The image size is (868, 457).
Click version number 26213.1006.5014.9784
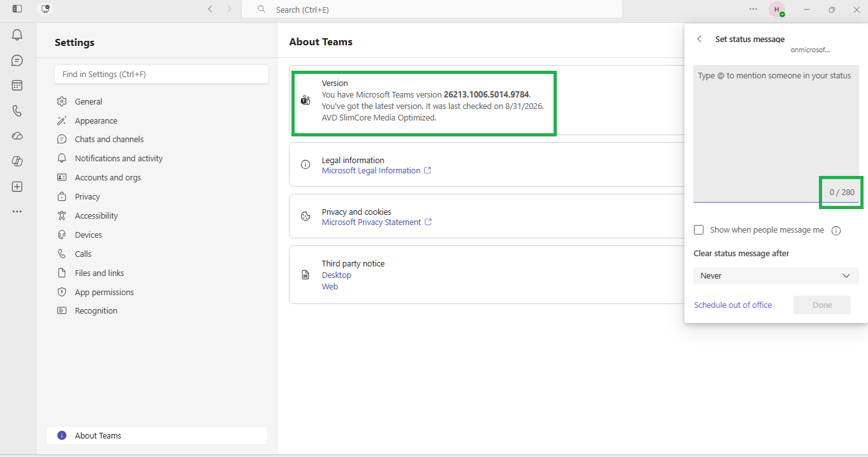tap(486, 95)
